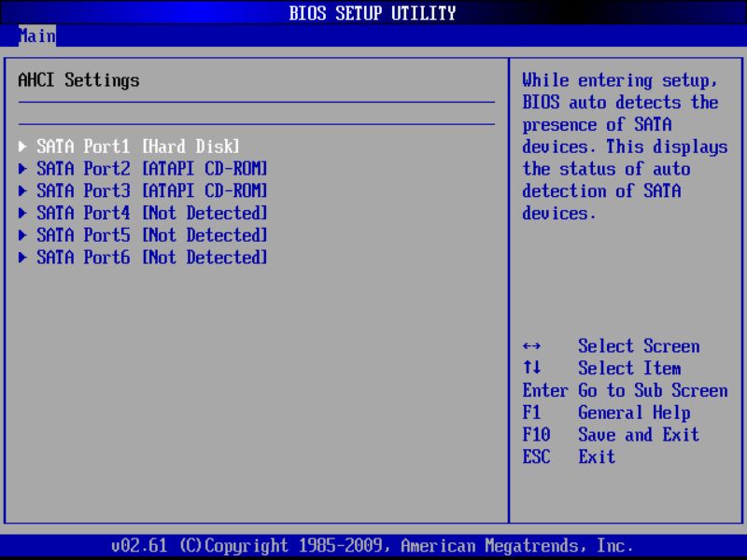This screenshot has height=560, width=747.
Task: Open SATA Port3 ATAPI CD-ROM entry
Action: tap(152, 190)
